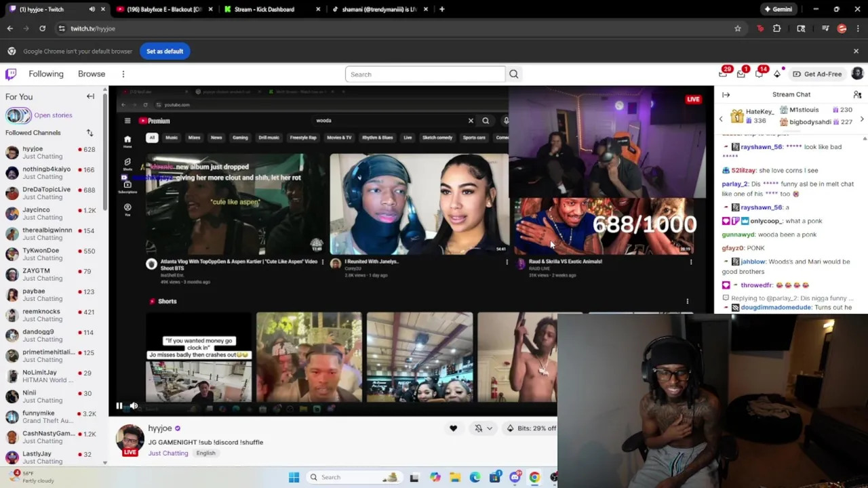Open Chrome extensions puzzle icon

(x=777, y=28)
